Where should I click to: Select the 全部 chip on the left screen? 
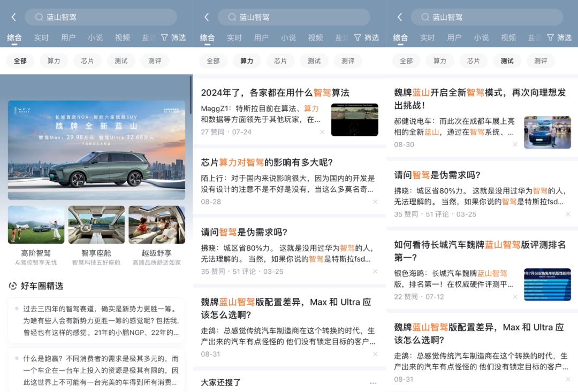click(20, 61)
